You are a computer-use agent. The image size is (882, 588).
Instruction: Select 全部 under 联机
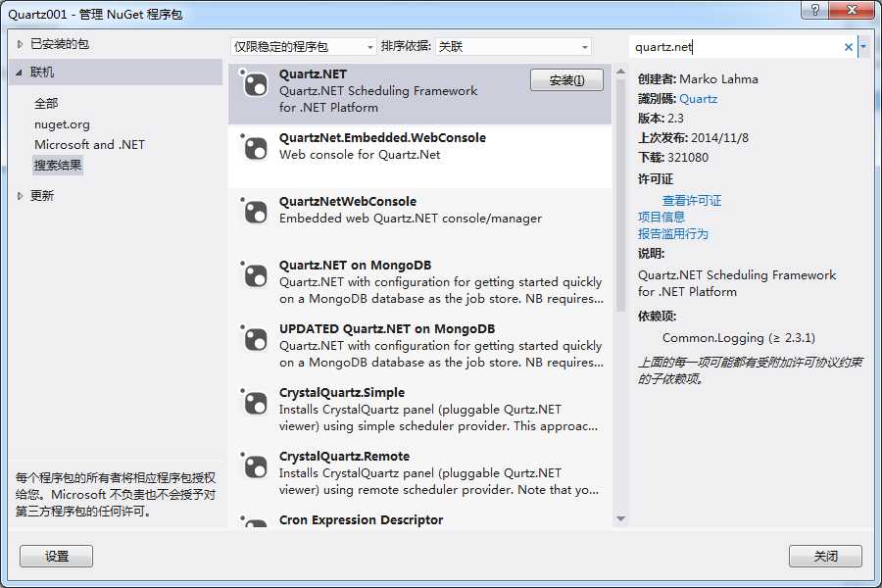(x=46, y=104)
